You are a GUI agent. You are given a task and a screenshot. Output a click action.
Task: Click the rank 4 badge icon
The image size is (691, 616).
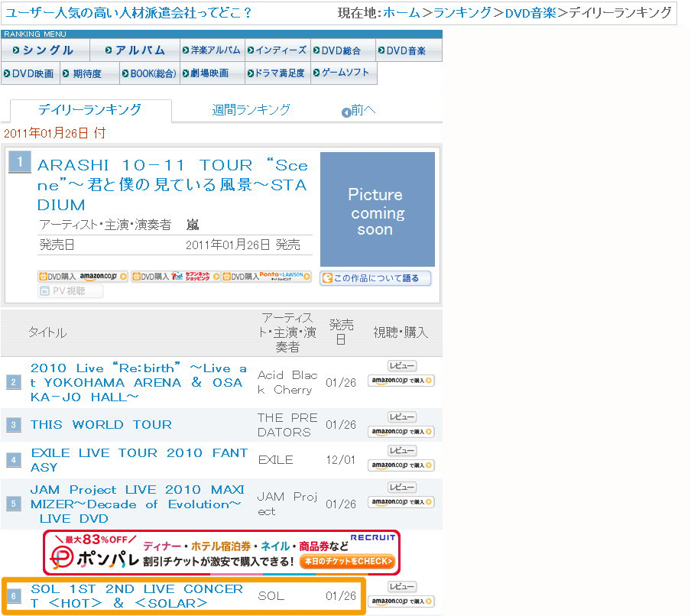pos(14,460)
